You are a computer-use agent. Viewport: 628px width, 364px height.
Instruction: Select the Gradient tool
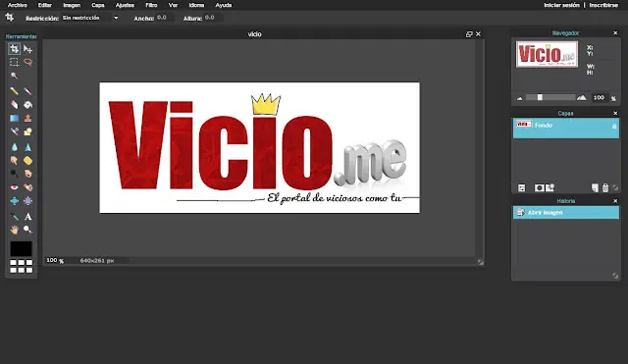(14, 118)
